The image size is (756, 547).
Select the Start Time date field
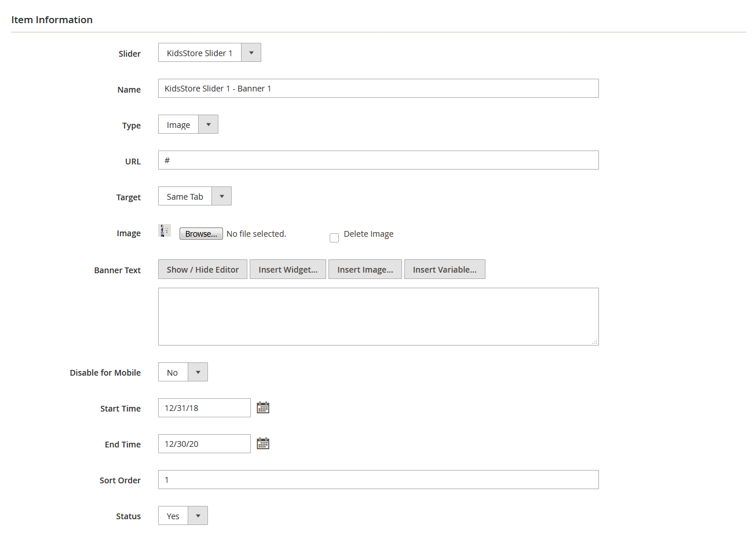[204, 408]
